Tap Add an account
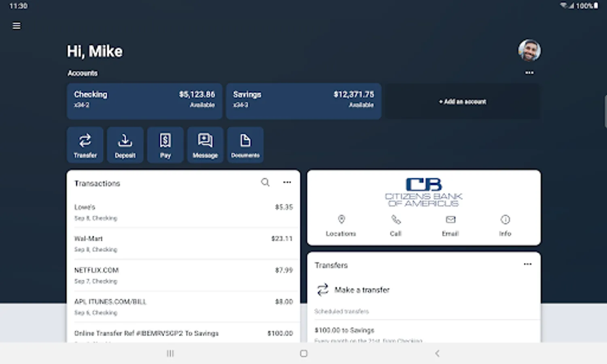The image size is (607, 364). (462, 102)
